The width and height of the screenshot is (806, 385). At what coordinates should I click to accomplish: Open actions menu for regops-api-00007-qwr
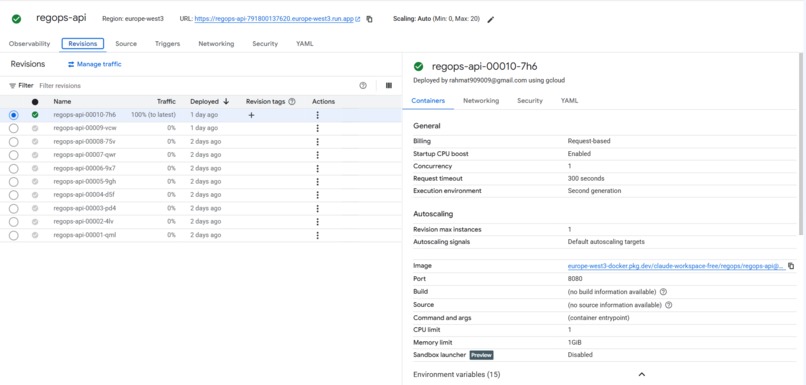point(317,155)
